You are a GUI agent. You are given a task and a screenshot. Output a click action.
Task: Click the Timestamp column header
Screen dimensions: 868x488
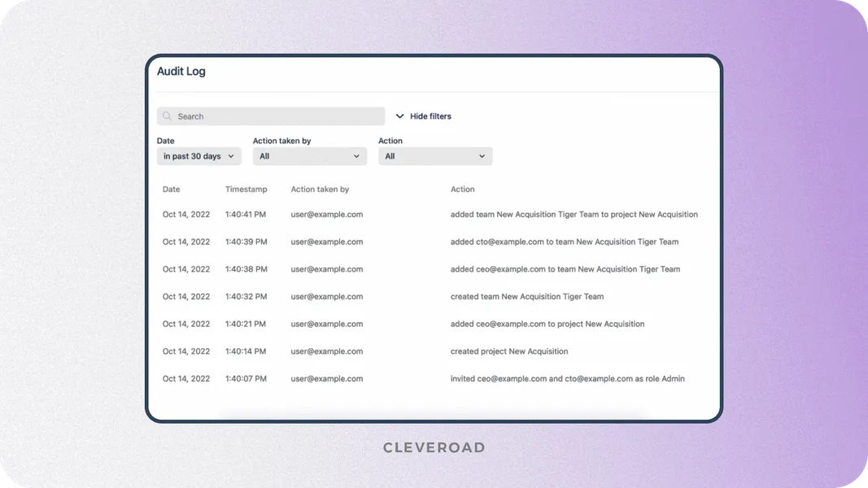click(x=246, y=190)
